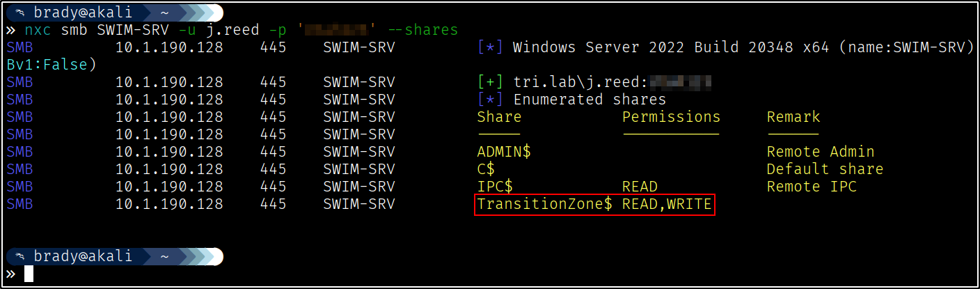The image size is (980, 289).
Task: Place cursor at the bottom prompt input block
Action: (x=29, y=273)
